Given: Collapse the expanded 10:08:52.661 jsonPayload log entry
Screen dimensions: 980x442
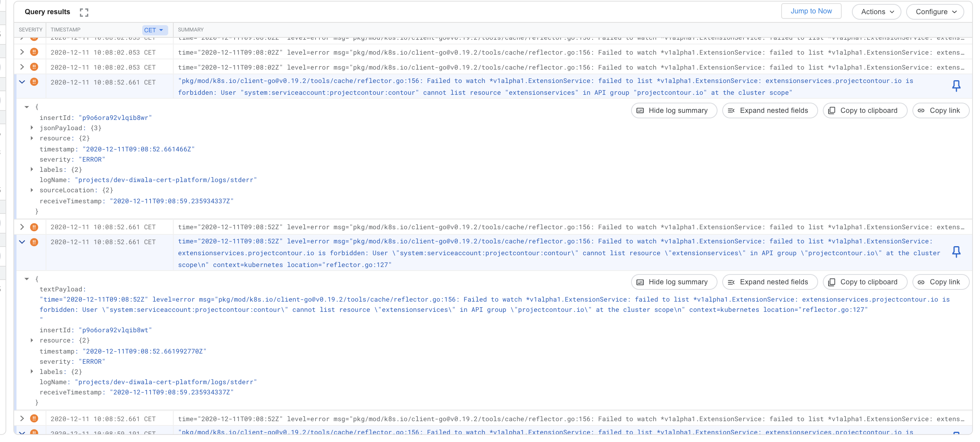Looking at the screenshot, I should coord(22,82).
